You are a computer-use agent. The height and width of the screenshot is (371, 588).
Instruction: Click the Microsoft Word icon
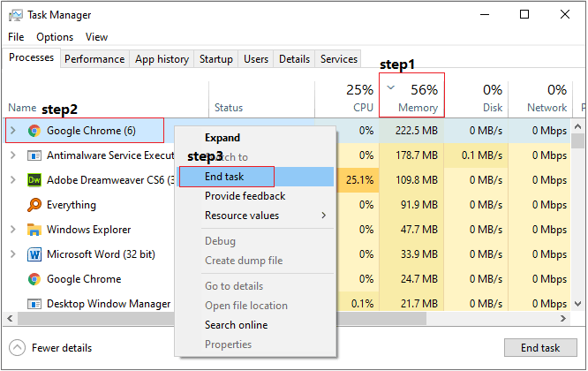point(34,254)
